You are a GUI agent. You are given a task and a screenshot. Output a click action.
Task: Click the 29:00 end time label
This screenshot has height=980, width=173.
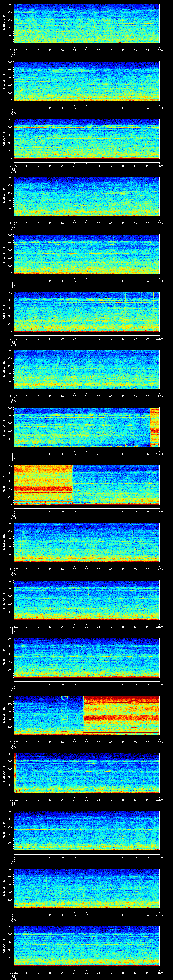tap(159, 858)
